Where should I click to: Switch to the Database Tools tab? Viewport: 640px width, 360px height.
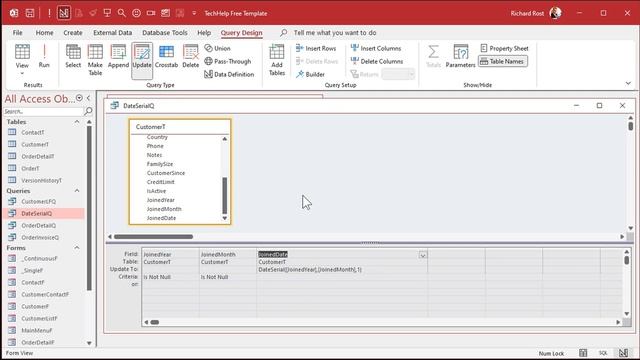pos(165,33)
